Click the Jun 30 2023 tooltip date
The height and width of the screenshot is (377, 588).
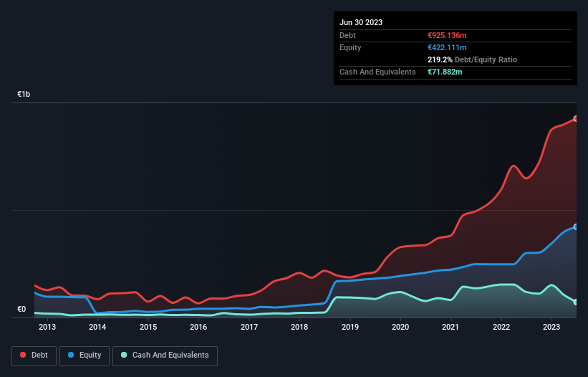coord(361,22)
